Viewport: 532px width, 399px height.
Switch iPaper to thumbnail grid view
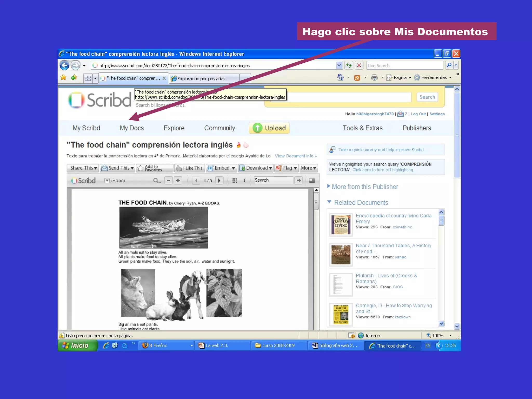[x=235, y=181]
